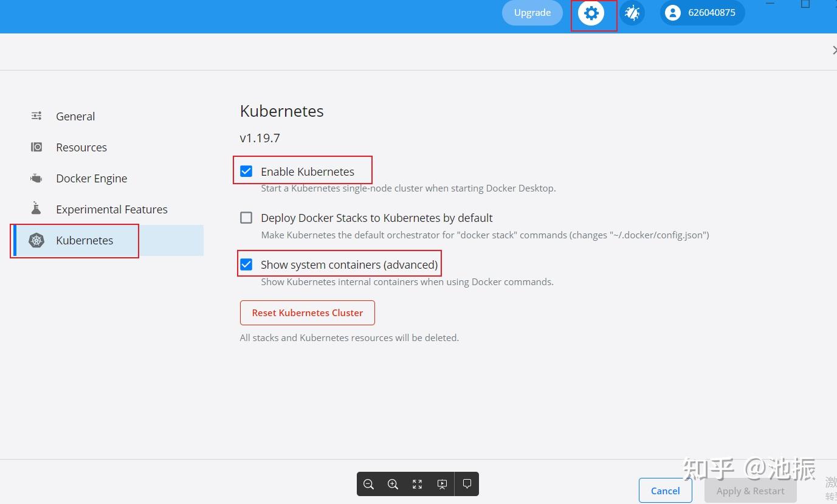This screenshot has height=504, width=837.
Task: Click the flag icon in bottom toolbar
Action: pyautogui.click(x=466, y=484)
